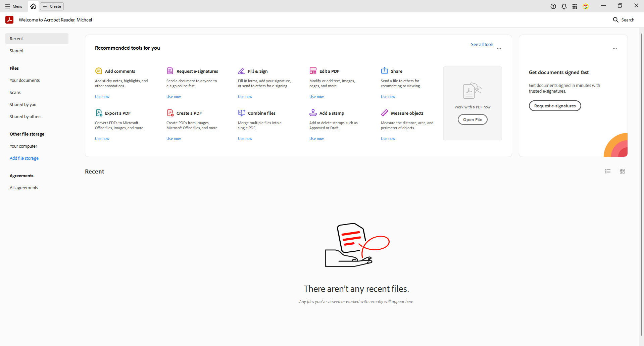Click the Request e-signatures pill button

tap(555, 106)
